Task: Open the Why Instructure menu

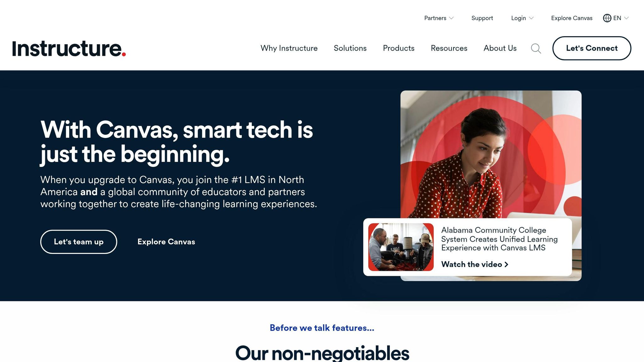Action: [x=289, y=48]
